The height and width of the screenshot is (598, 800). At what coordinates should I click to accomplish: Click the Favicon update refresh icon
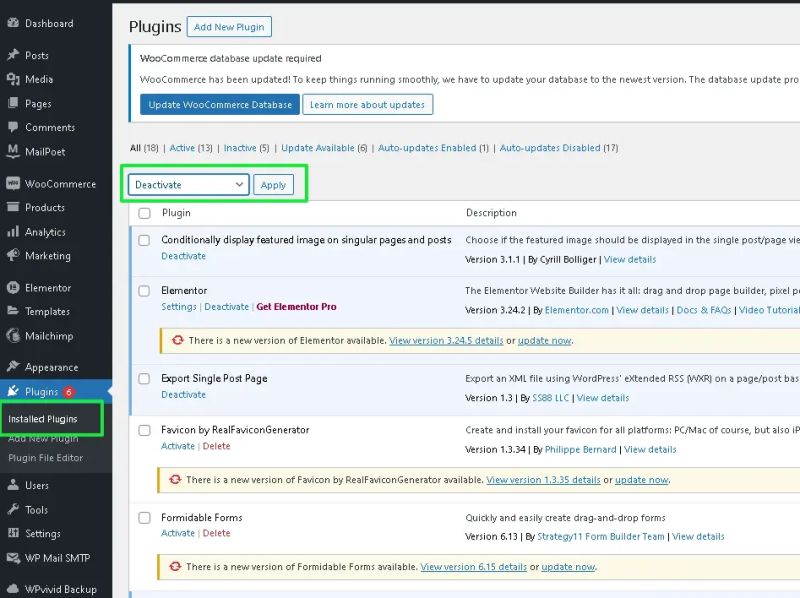(x=175, y=479)
